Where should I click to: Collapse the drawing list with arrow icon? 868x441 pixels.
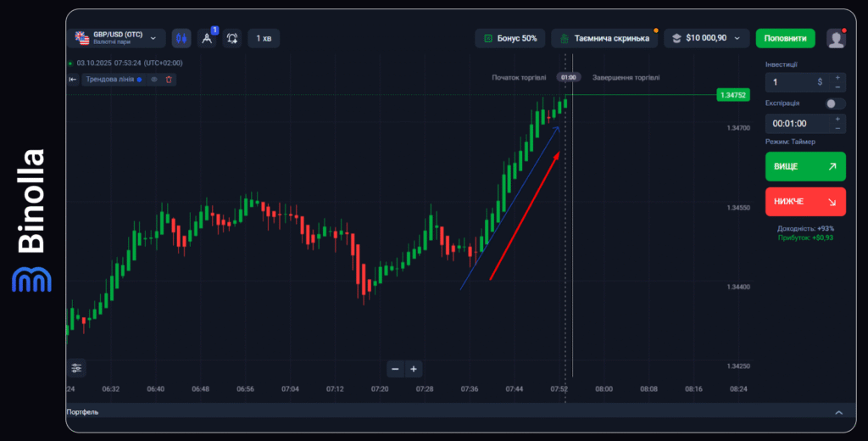coord(73,79)
